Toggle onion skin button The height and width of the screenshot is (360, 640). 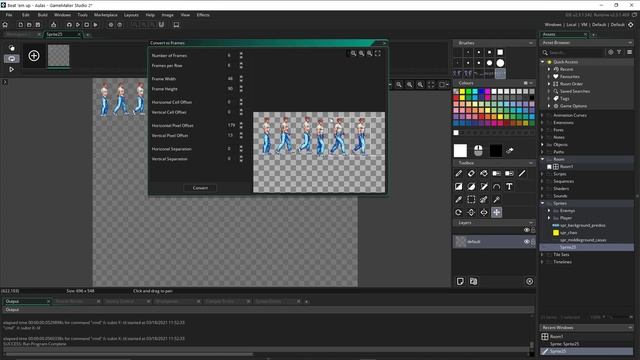pos(11,48)
